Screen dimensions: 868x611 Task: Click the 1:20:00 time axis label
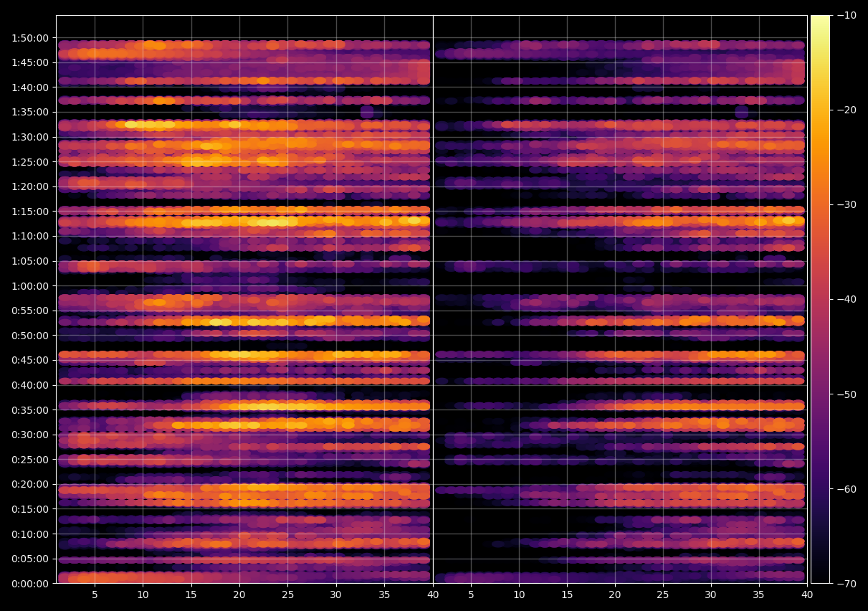pyautogui.click(x=30, y=186)
